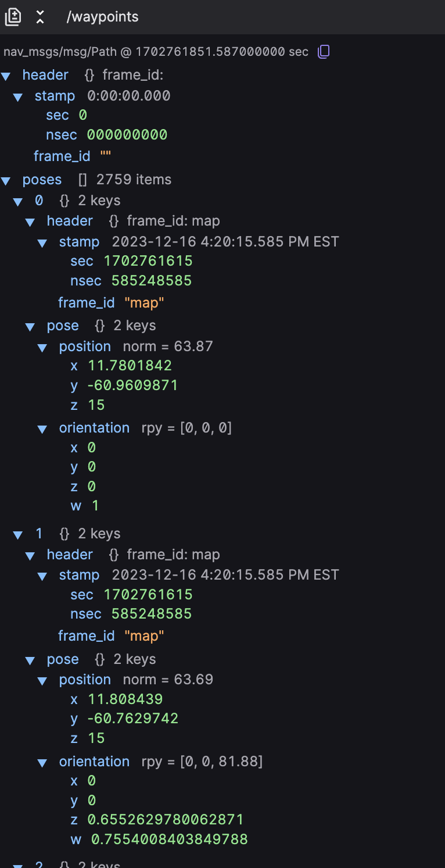Select the empty top-level frame_id value
Viewport: 445px width, 868px height.
(105, 156)
